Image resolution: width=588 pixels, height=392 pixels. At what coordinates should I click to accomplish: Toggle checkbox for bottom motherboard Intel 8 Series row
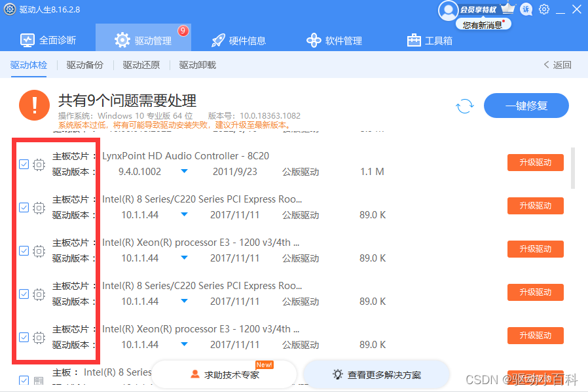[24, 380]
